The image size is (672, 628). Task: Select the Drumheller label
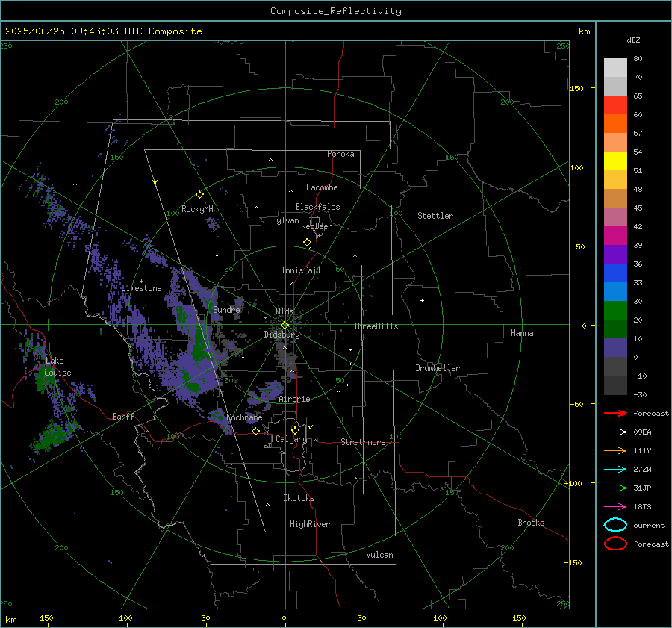pyautogui.click(x=438, y=368)
